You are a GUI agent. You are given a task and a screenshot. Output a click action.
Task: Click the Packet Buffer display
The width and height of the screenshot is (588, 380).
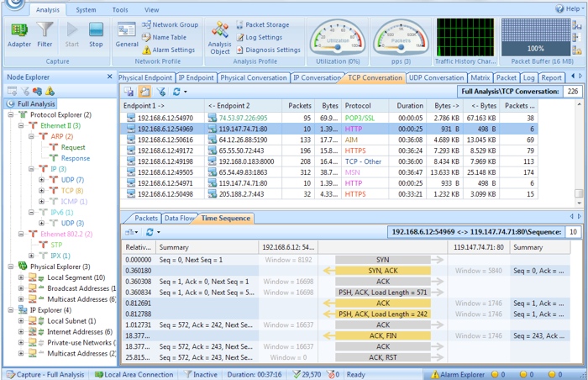(x=536, y=38)
